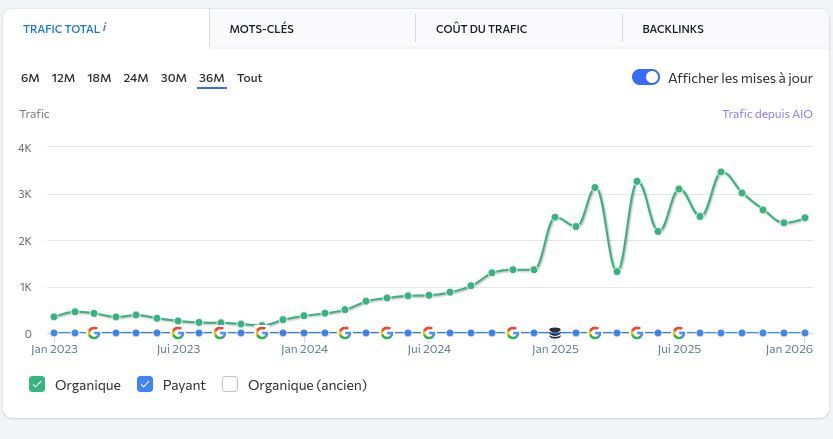Switch to the Mots-clés tab
The width and height of the screenshot is (833, 439).
pyautogui.click(x=261, y=29)
